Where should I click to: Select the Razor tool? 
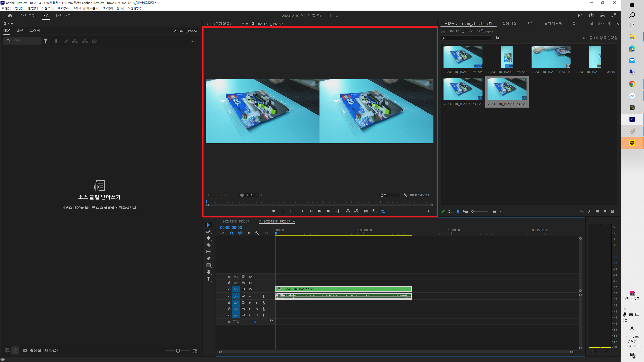pos(208,245)
